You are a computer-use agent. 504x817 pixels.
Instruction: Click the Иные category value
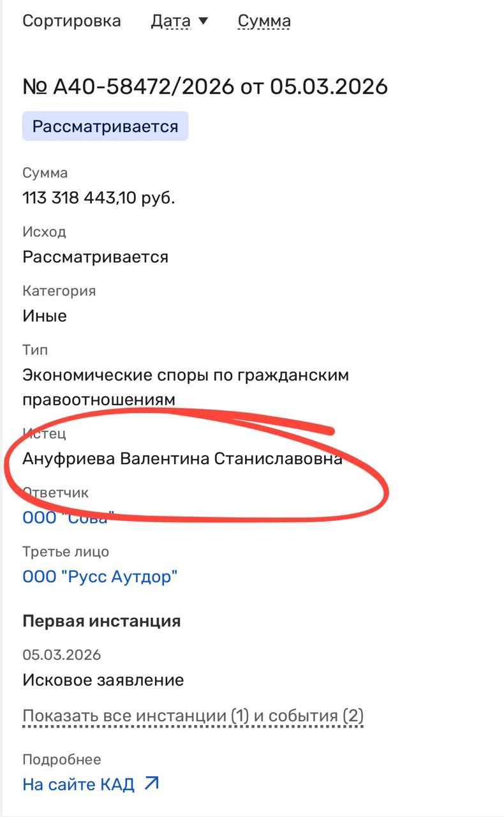click(x=45, y=316)
